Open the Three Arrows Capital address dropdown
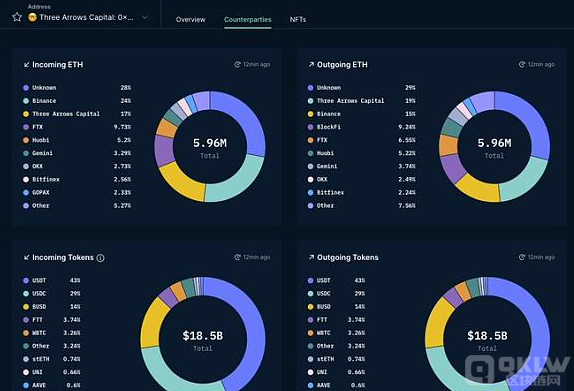Screen dimensions: 574x391 (86, 17)
